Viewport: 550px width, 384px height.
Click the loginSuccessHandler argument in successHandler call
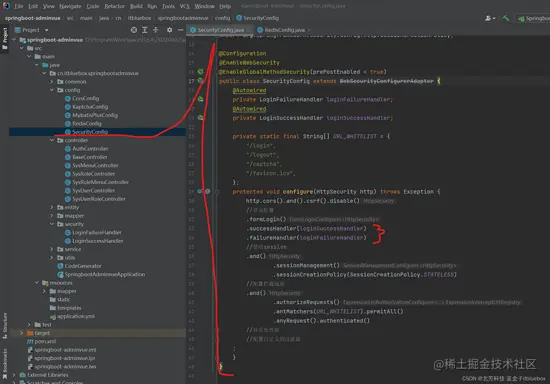331,228
